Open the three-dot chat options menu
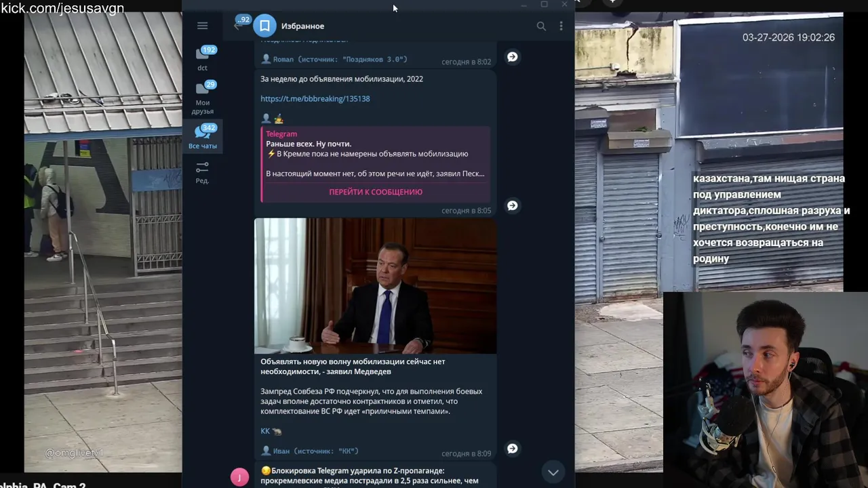868x488 pixels. 561,26
